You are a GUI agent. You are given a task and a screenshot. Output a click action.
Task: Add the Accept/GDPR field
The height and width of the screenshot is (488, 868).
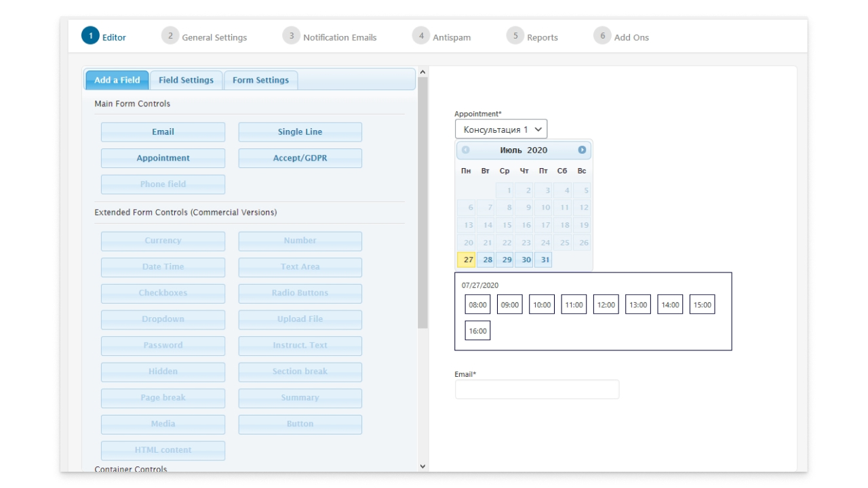(x=300, y=158)
